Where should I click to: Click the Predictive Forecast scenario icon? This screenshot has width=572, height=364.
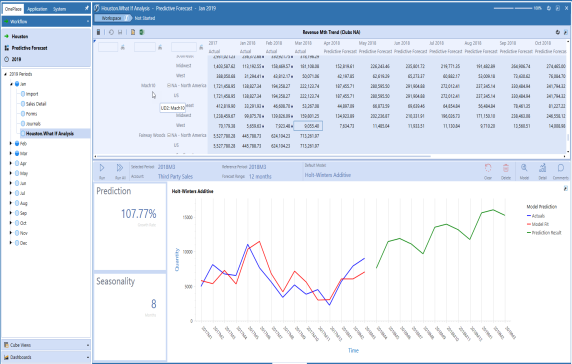point(7,48)
